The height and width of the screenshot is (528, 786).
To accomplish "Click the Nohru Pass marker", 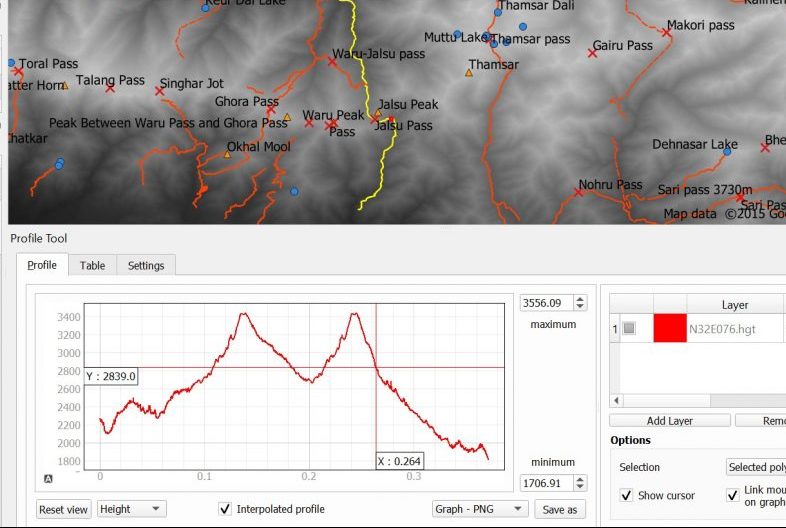I will 578,192.
